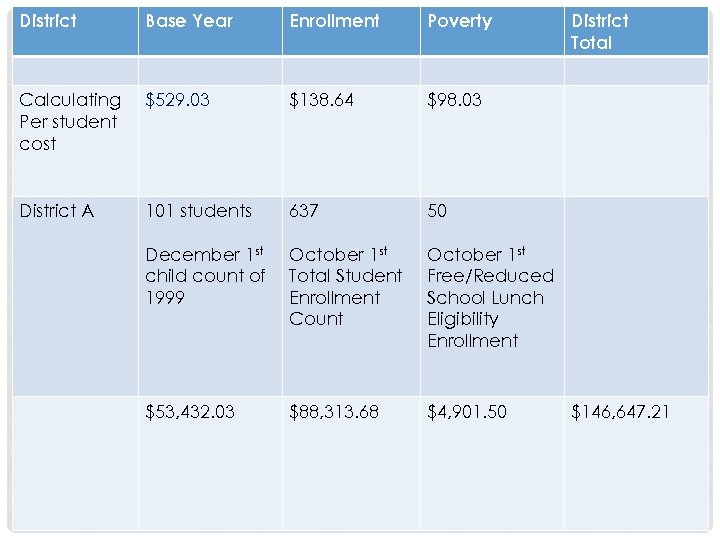Screen dimensions: 720x540
Task: Click the District column header
Action: point(48,21)
